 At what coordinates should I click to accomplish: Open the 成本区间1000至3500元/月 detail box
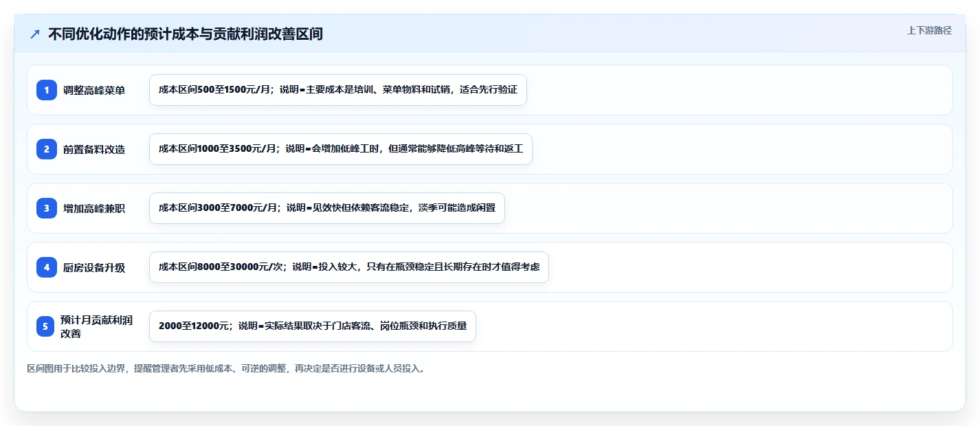tap(341, 149)
